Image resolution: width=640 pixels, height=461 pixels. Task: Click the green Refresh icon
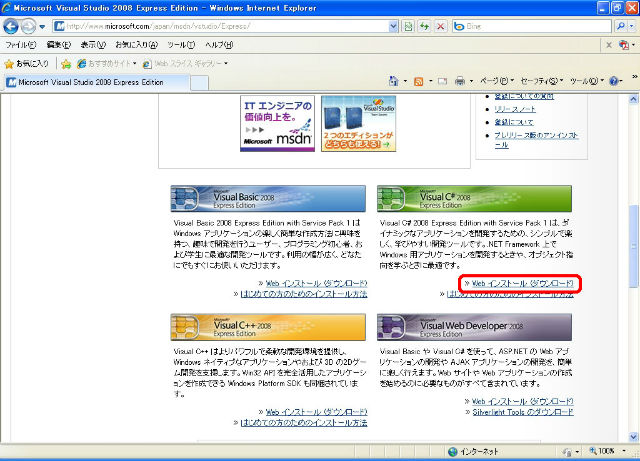click(x=424, y=27)
